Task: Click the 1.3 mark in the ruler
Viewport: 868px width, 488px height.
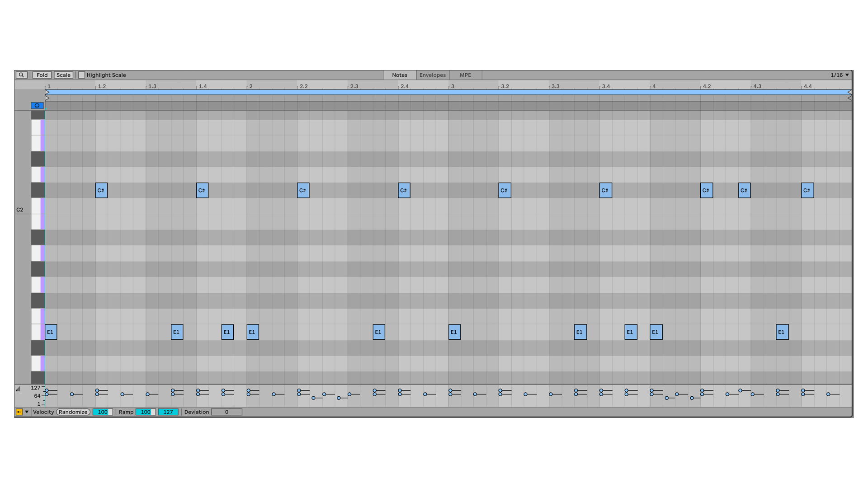Action: point(152,86)
